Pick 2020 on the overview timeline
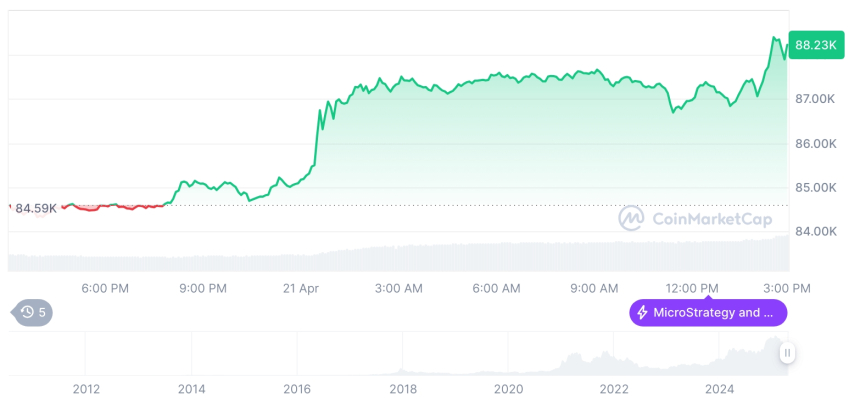This screenshot has height=401, width=860. pyautogui.click(x=509, y=389)
